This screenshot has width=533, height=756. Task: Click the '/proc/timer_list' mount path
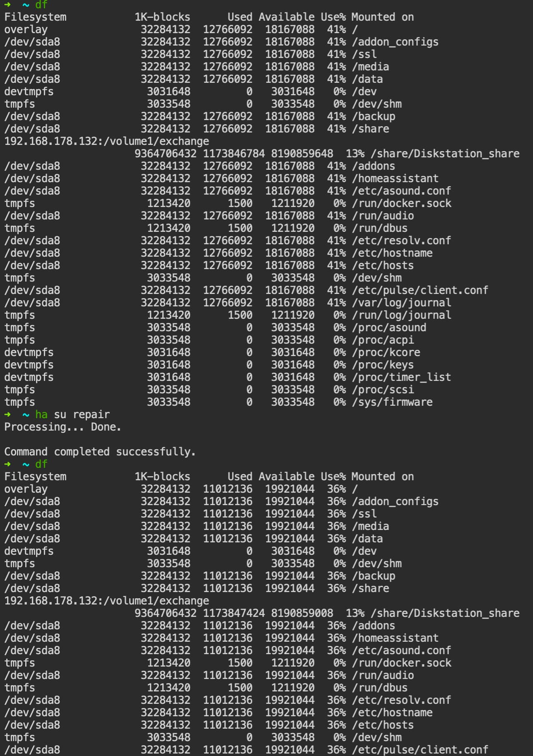click(x=401, y=377)
